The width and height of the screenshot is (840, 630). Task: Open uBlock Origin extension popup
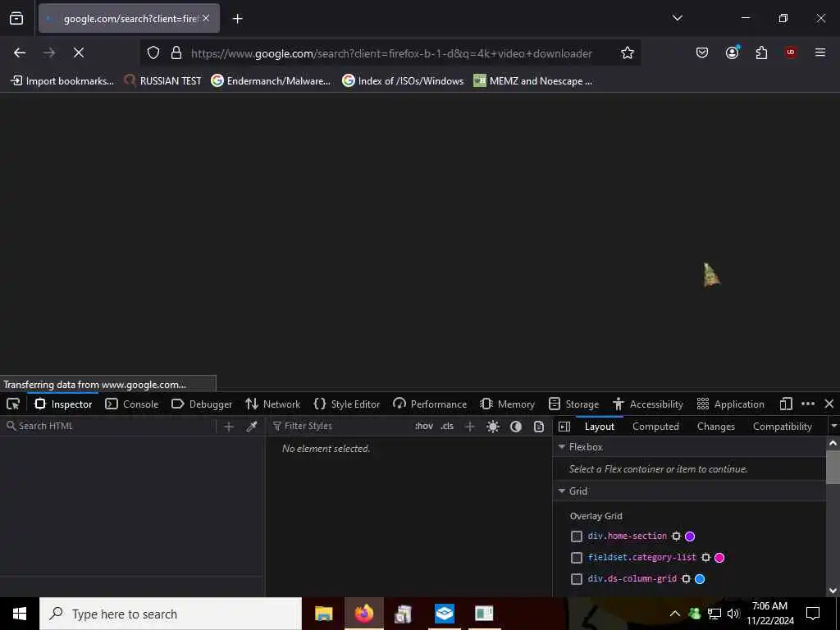click(x=790, y=52)
